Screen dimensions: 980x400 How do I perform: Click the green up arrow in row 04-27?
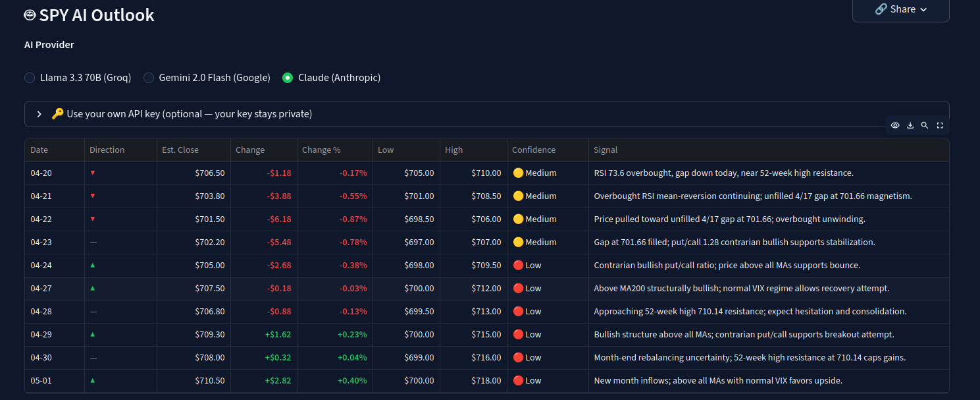click(93, 288)
